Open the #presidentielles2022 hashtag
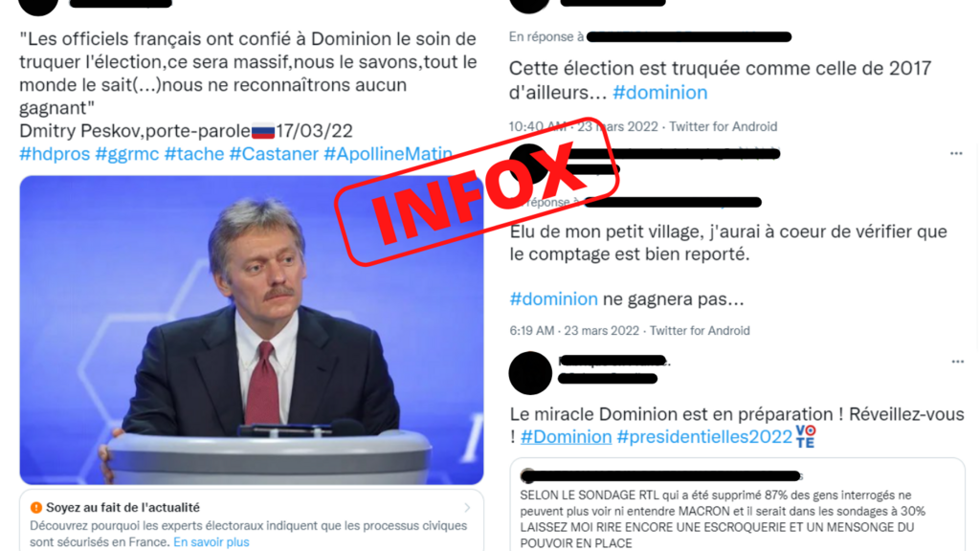 click(x=704, y=436)
